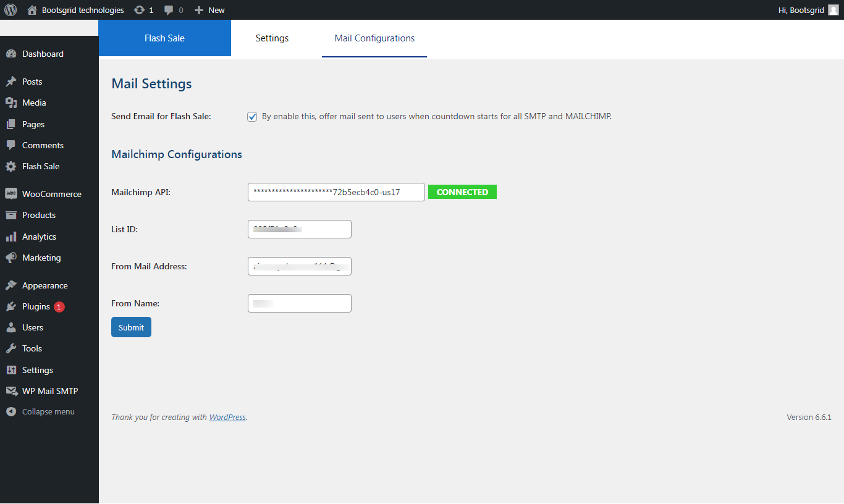The height and width of the screenshot is (504, 844).
Task: Click into the List ID field
Action: point(300,229)
